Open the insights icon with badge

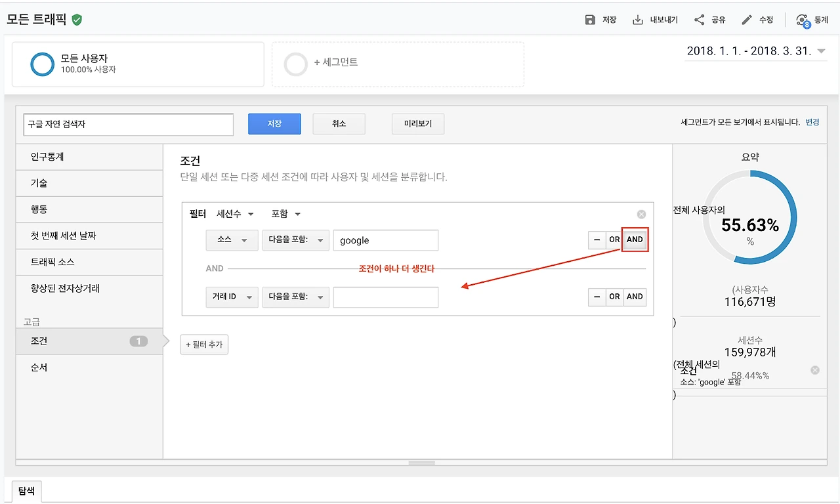[803, 20]
